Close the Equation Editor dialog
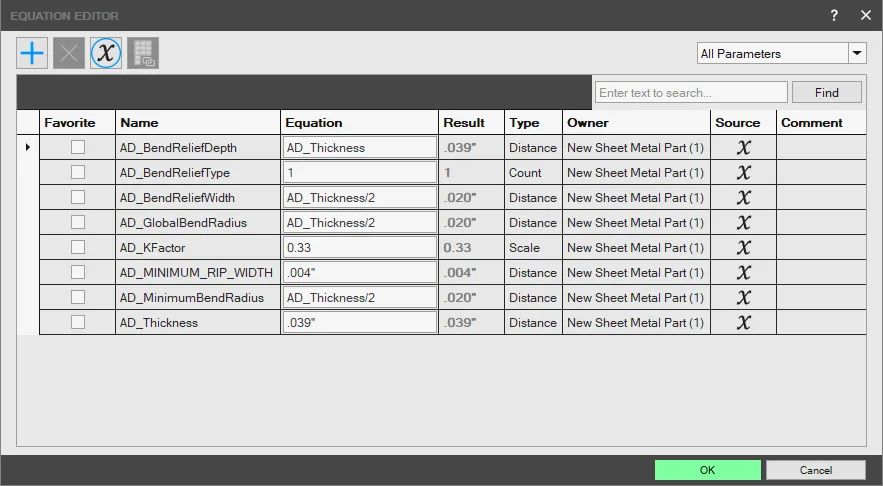Screen dimensions: 883x486 (866, 15)
